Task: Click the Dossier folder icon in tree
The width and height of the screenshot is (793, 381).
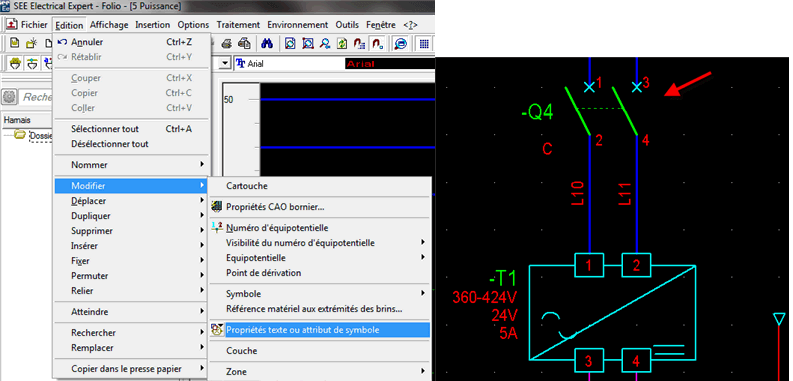Action: [x=20, y=135]
